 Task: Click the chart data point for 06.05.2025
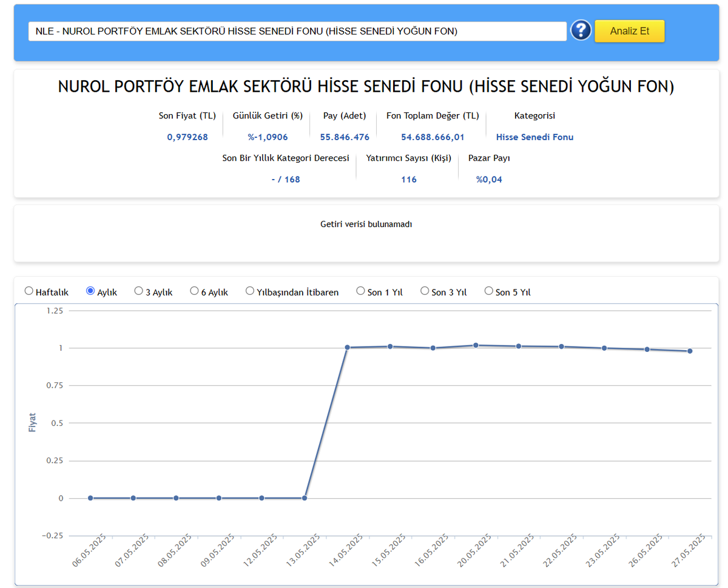pos(90,498)
